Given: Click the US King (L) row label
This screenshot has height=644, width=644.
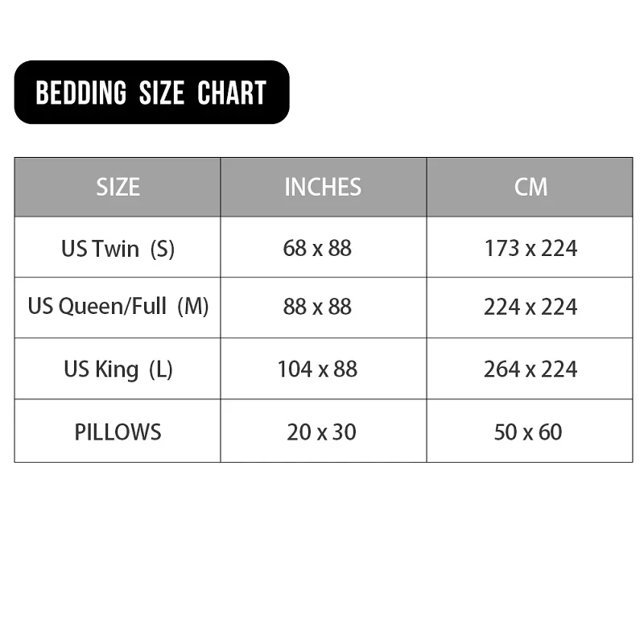Looking at the screenshot, I should 118,369.
